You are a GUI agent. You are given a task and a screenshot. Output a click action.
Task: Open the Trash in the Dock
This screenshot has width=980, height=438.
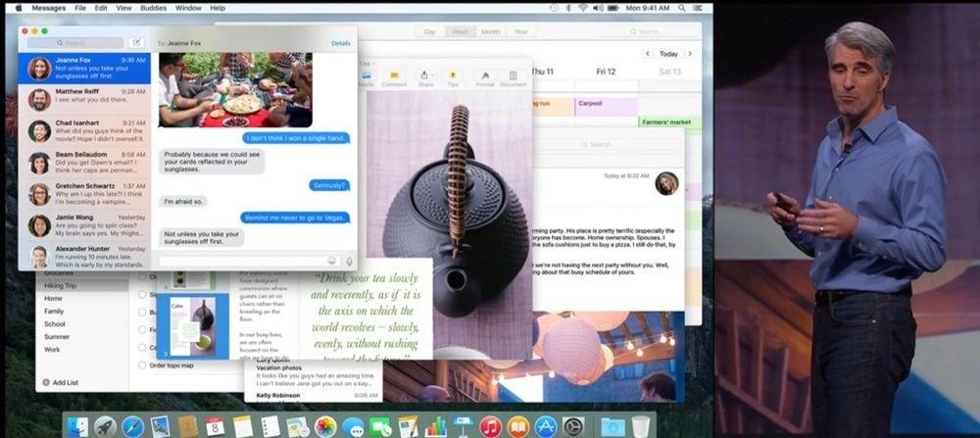pyautogui.click(x=641, y=427)
